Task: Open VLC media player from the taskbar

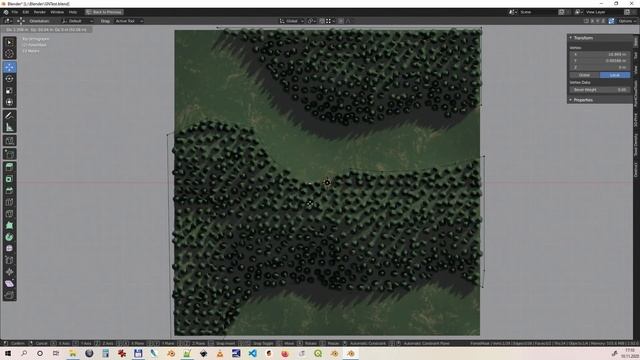Action: point(220,353)
